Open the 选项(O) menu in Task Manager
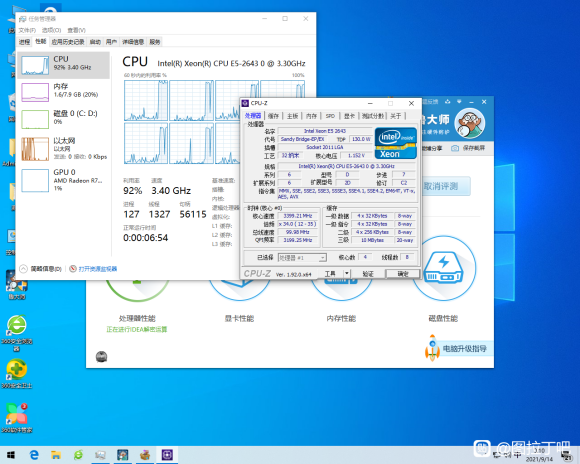This screenshot has width=580, height=464. [51, 30]
